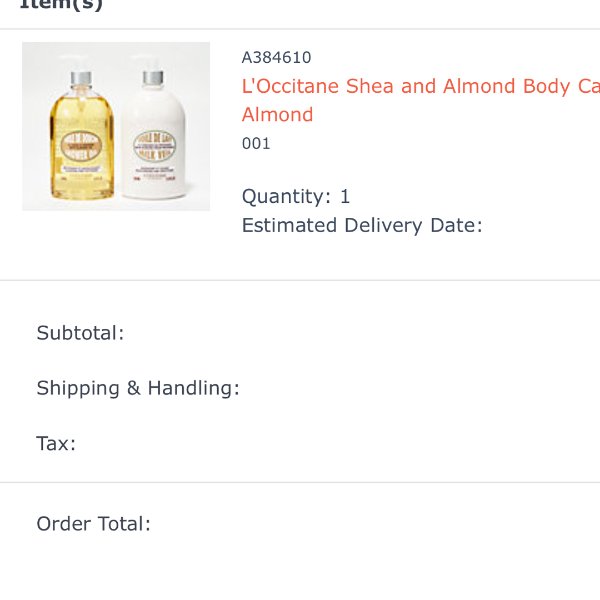Click the silver cap of white bottle
The height and width of the screenshot is (600, 600).
pos(153,78)
